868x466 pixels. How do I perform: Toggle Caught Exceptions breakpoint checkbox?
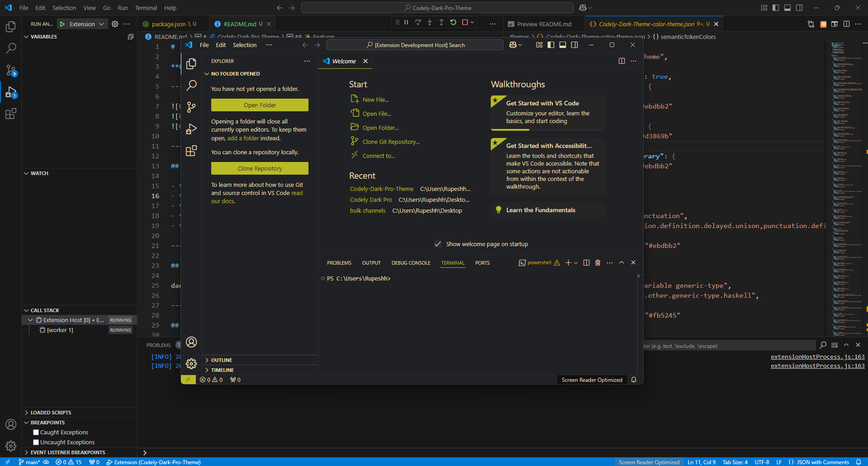(36, 433)
